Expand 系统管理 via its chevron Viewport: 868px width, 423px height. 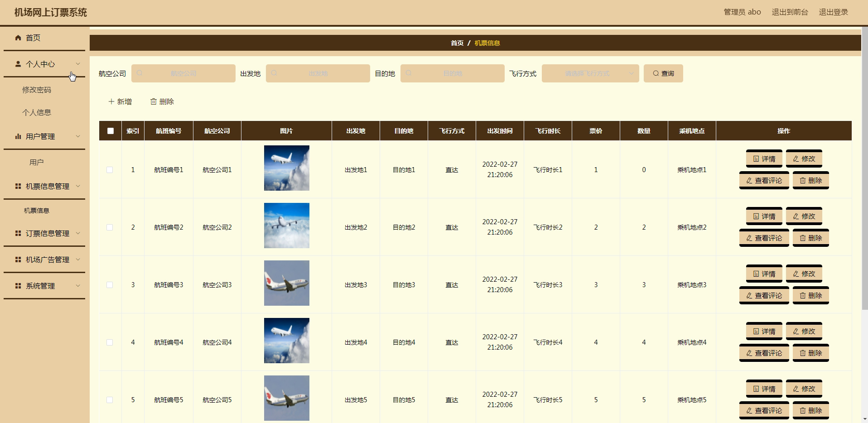tap(78, 286)
